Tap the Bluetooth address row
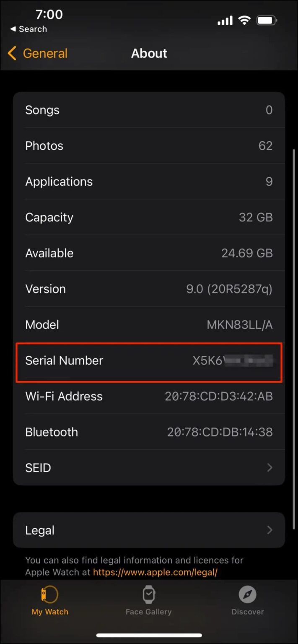The width and height of the screenshot is (298, 644). (x=149, y=432)
